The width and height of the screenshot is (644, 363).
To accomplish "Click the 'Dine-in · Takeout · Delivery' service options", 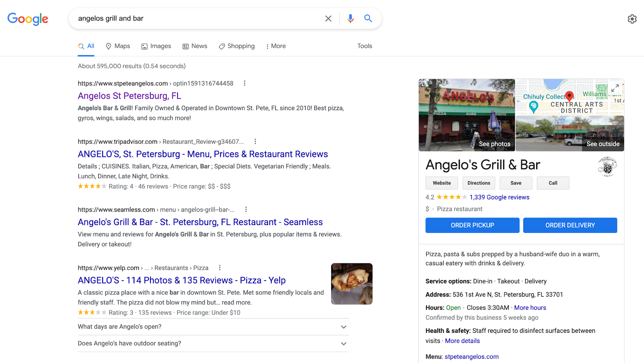I will [510, 281].
